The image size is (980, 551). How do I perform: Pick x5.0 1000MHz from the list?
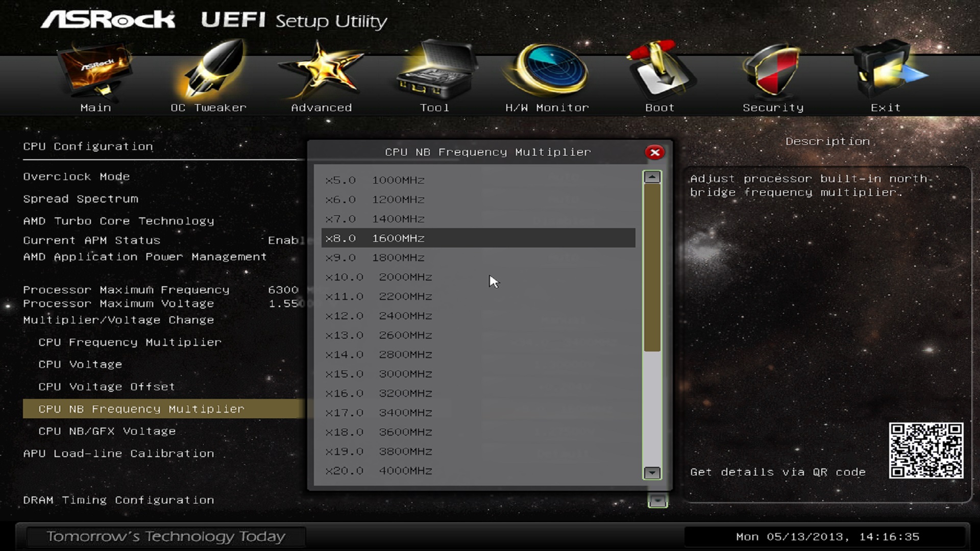[x=375, y=180]
